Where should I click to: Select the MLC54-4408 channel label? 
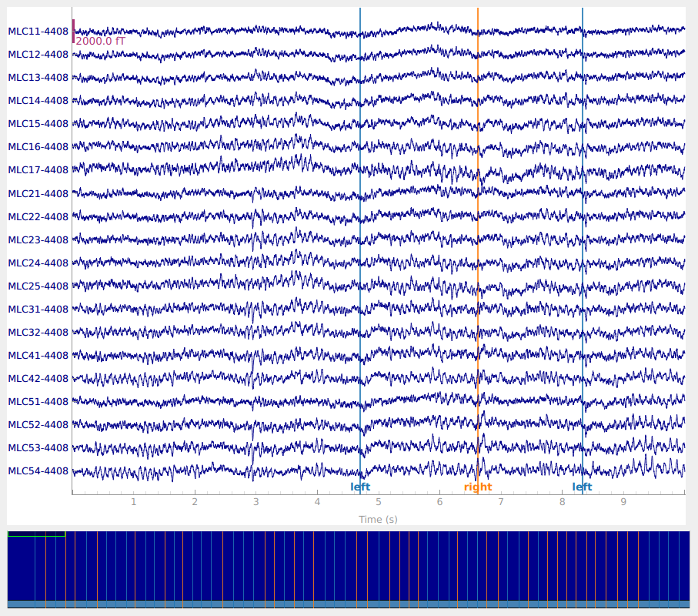pyautogui.click(x=38, y=471)
